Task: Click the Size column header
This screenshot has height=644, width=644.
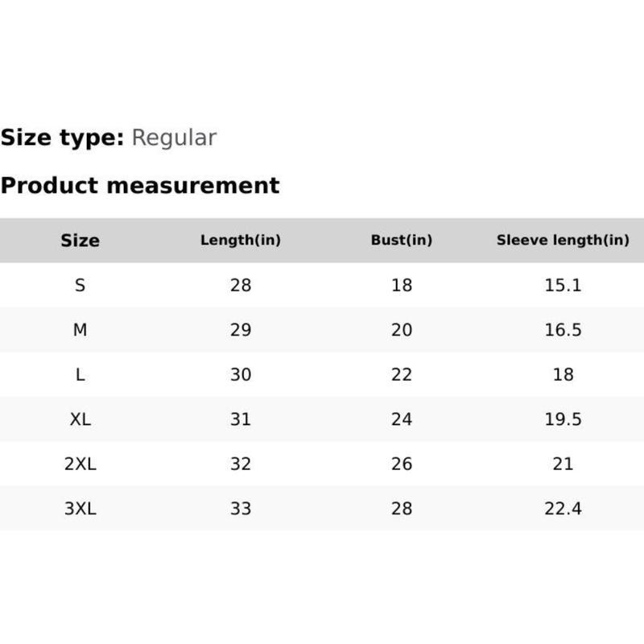Action: [80, 240]
